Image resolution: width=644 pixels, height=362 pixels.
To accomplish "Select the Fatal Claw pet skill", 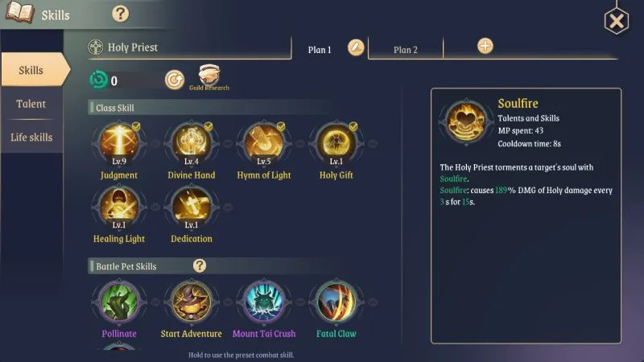I will click(x=336, y=302).
